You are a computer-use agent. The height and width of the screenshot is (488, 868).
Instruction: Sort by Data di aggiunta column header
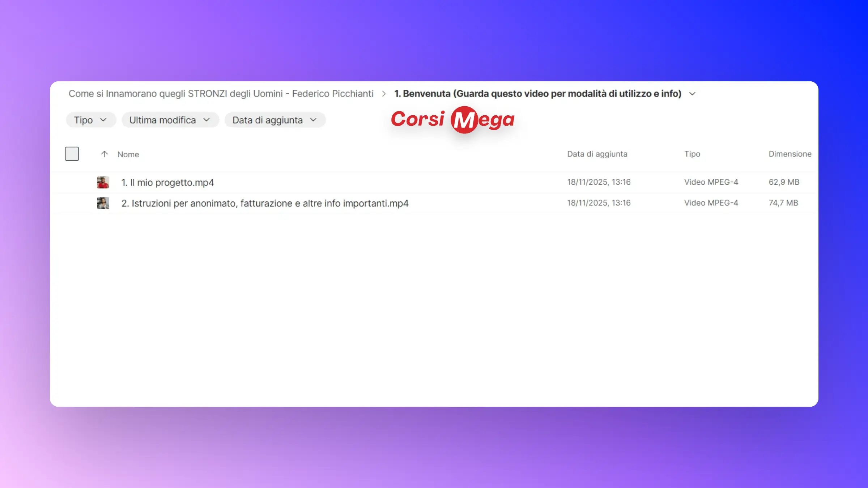coord(597,154)
